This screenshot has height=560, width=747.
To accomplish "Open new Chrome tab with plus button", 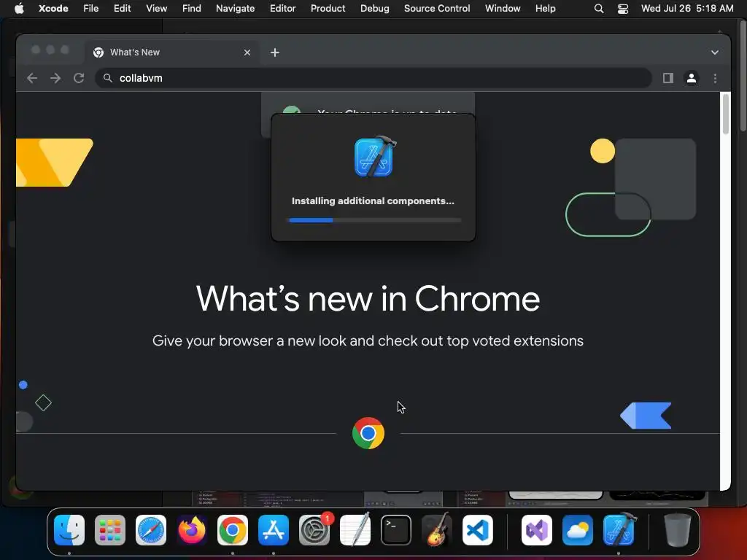I will [x=275, y=52].
